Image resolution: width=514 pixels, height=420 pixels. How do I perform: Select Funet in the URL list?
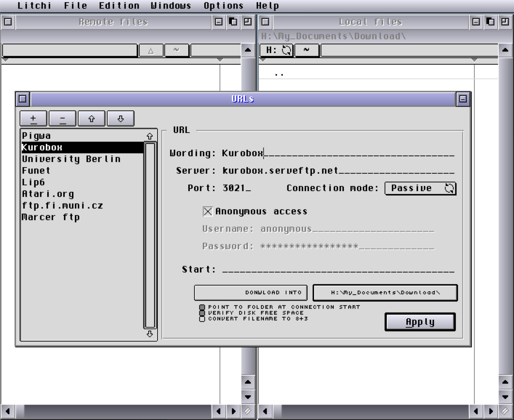pyautogui.click(x=83, y=171)
